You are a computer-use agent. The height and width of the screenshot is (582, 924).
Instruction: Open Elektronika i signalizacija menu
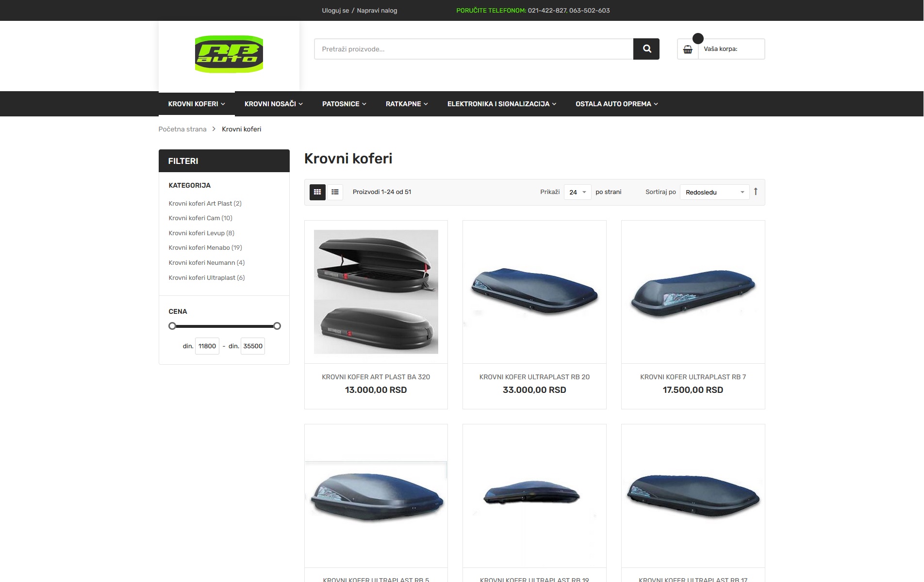coord(502,104)
